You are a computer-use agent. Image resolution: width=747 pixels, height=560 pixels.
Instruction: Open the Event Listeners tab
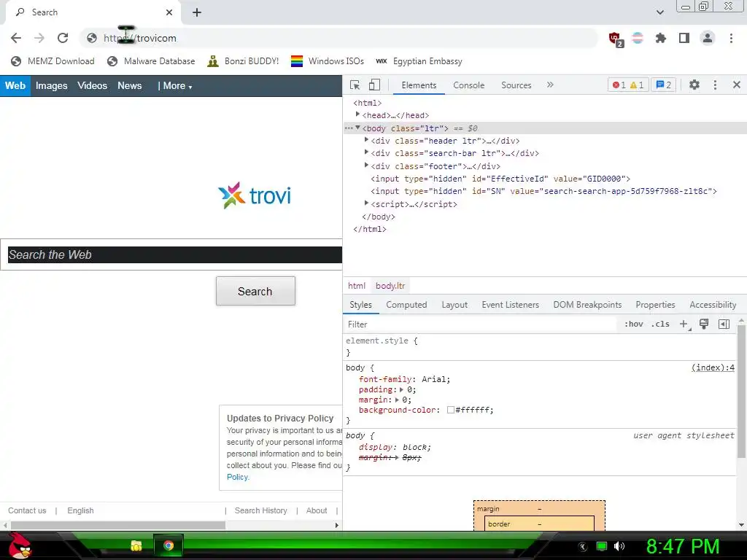(510, 305)
